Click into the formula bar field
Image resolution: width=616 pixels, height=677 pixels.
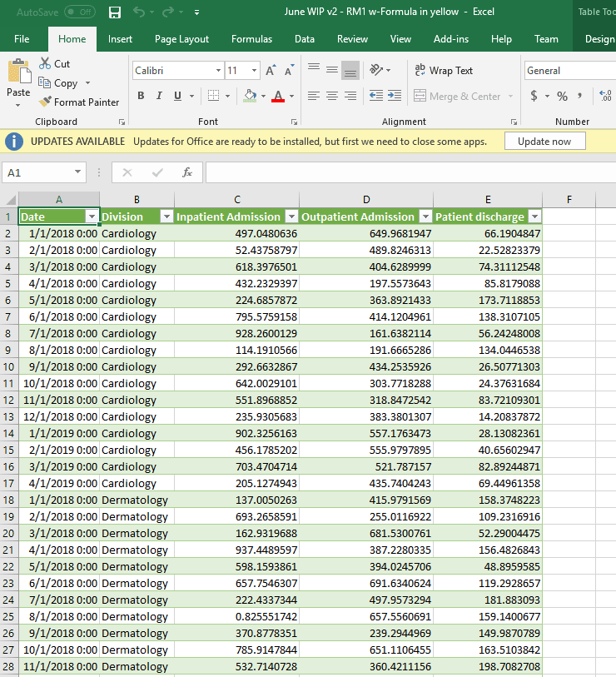410,172
